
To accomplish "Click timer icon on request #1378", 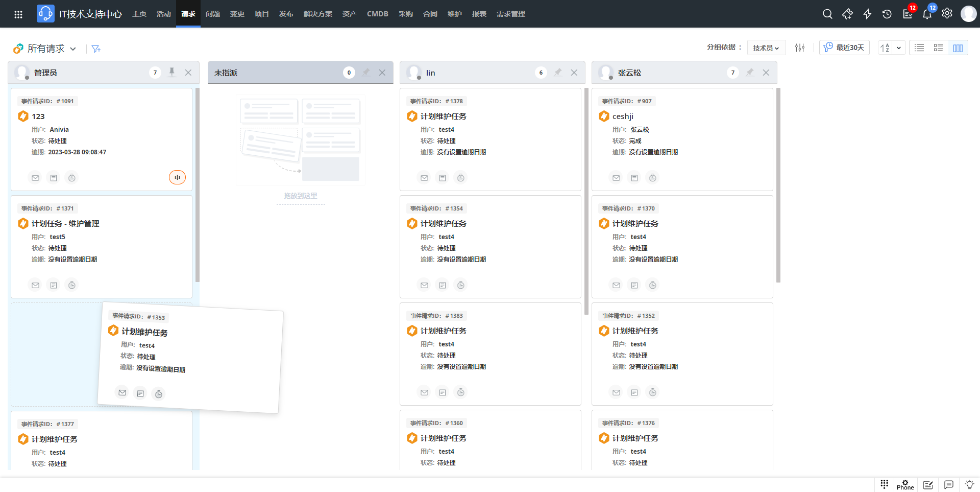I will (460, 178).
